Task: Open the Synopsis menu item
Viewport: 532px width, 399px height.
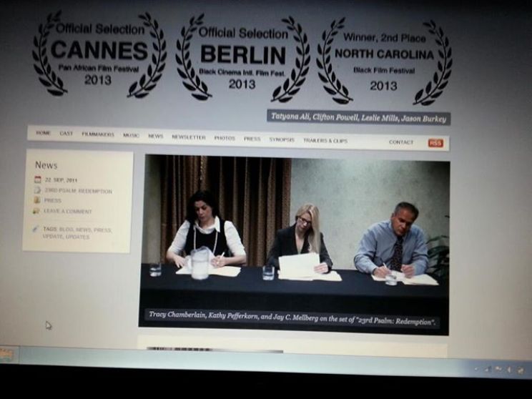Action: [282, 139]
